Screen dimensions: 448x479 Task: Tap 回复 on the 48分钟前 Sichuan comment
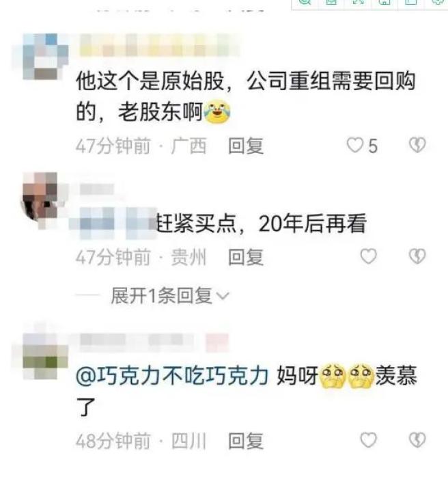click(x=246, y=441)
